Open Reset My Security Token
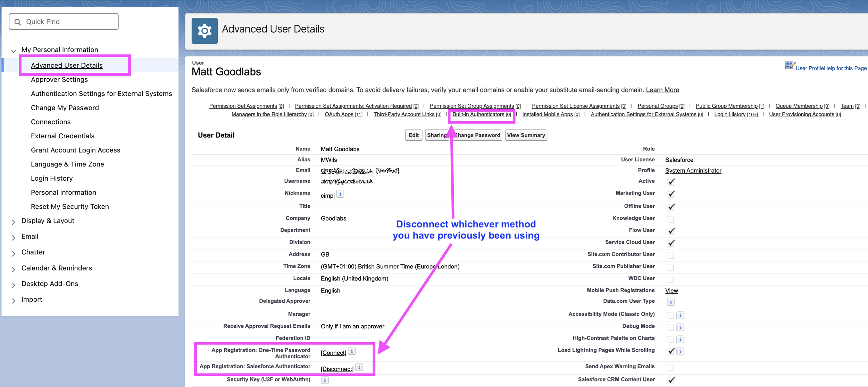The image size is (868, 387). (x=70, y=206)
